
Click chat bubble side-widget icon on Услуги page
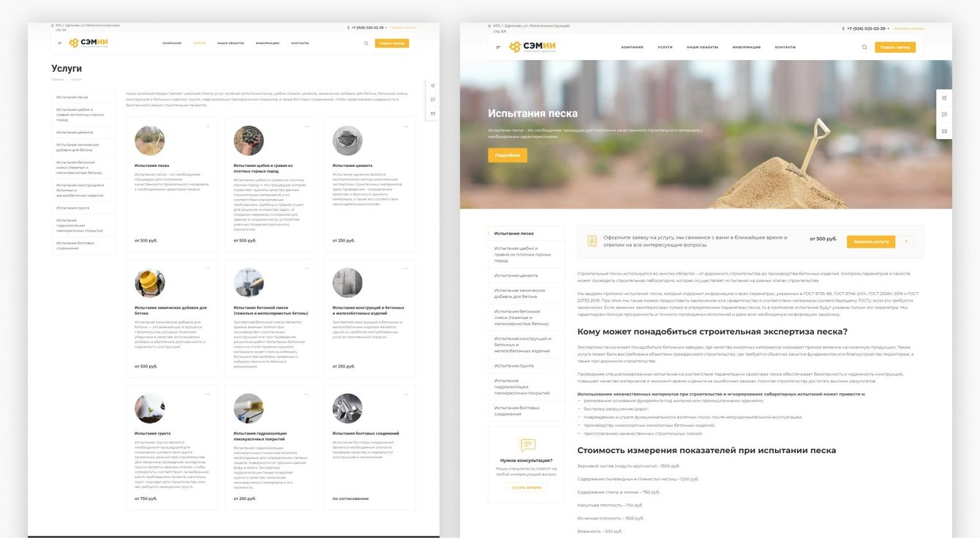pyautogui.click(x=433, y=100)
